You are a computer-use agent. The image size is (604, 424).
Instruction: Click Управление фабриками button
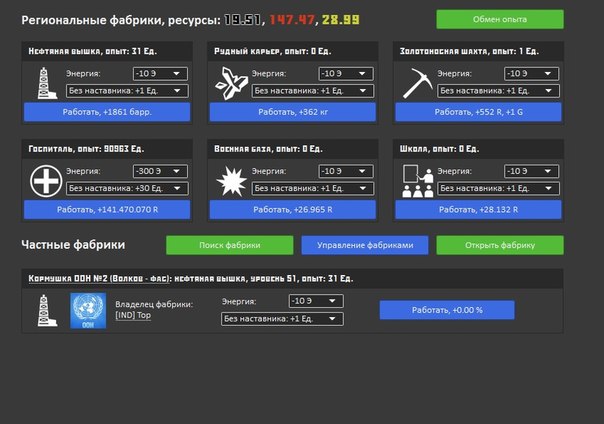[x=365, y=245]
